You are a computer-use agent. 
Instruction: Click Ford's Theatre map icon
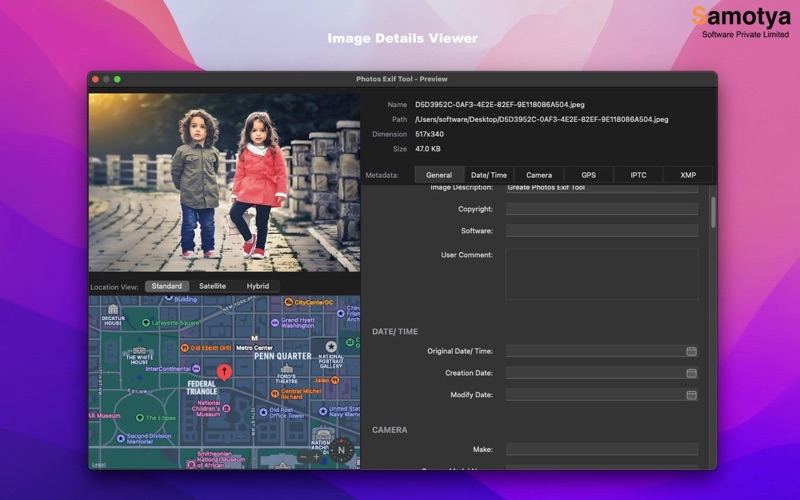287,369
